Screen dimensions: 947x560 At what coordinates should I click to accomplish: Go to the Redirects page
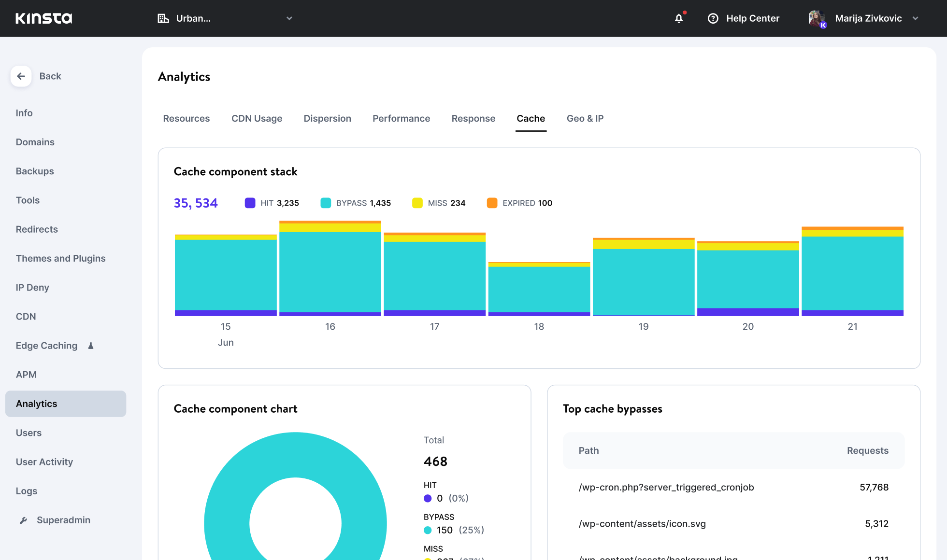[x=37, y=229]
